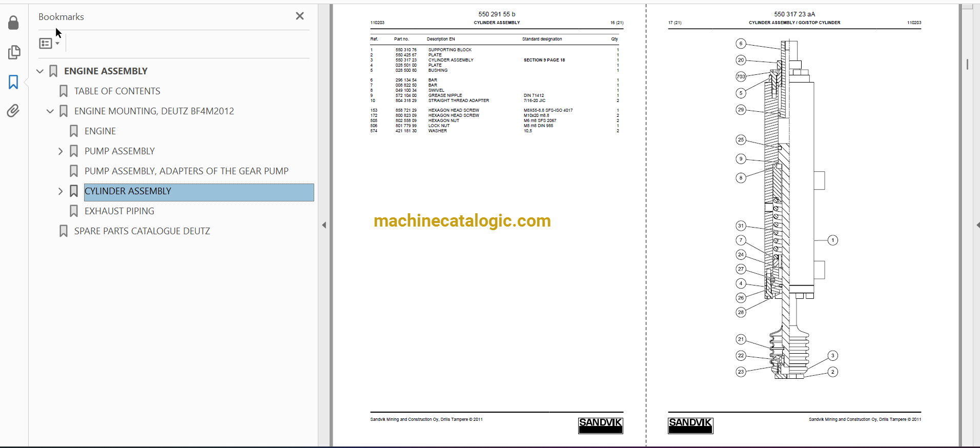Open the page thumbnails panel icon
Image resolution: width=980 pixels, height=448 pixels.
click(x=14, y=52)
